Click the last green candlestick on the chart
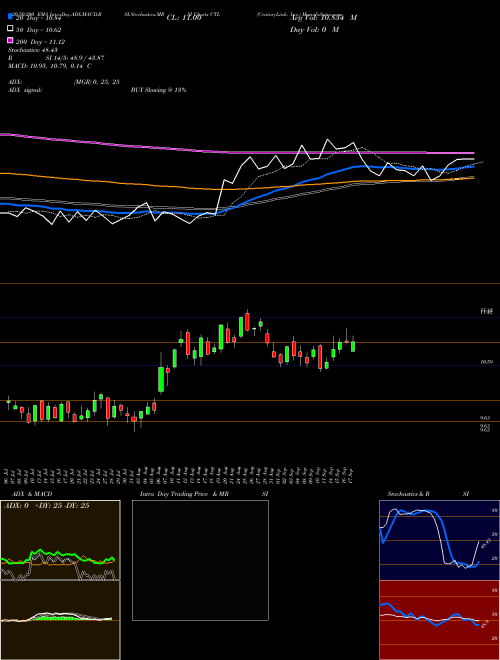The height and width of the screenshot is (660, 500). [x=353, y=346]
